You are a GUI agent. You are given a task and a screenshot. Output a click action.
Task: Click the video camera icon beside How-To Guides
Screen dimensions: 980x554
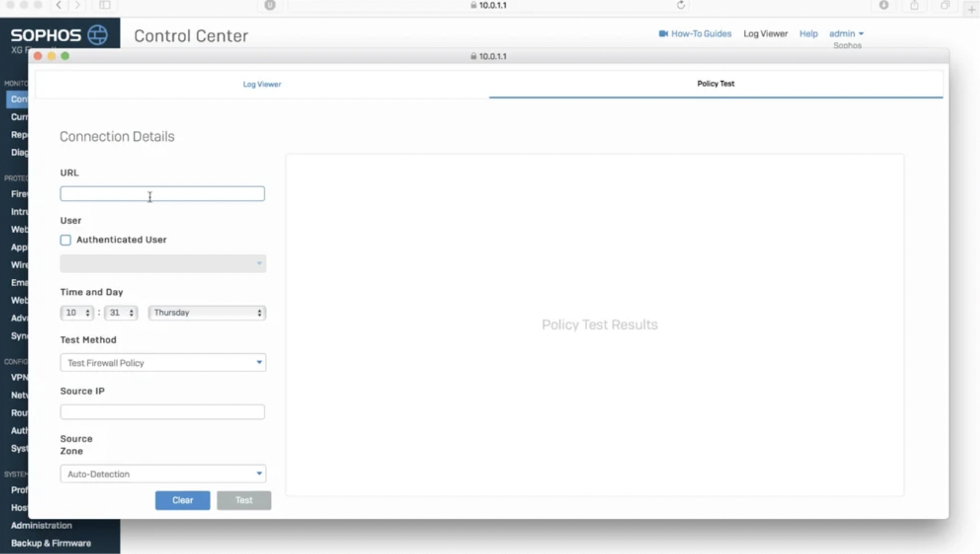tap(663, 33)
